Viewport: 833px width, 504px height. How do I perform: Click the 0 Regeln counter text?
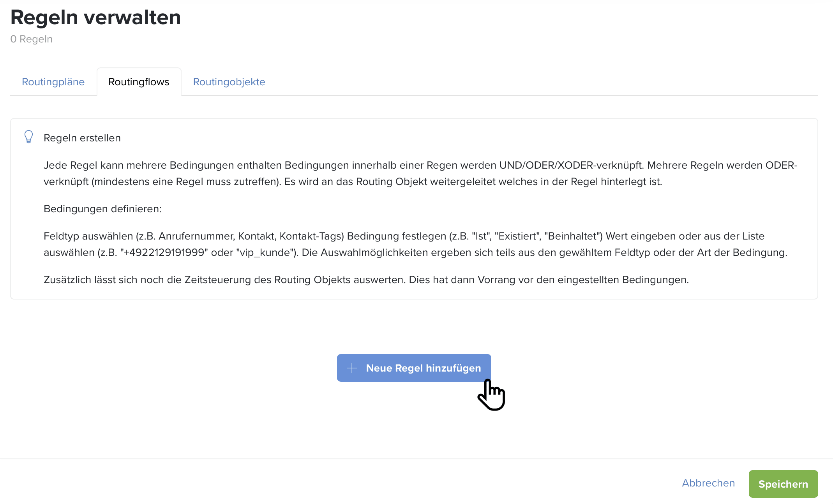(31, 39)
